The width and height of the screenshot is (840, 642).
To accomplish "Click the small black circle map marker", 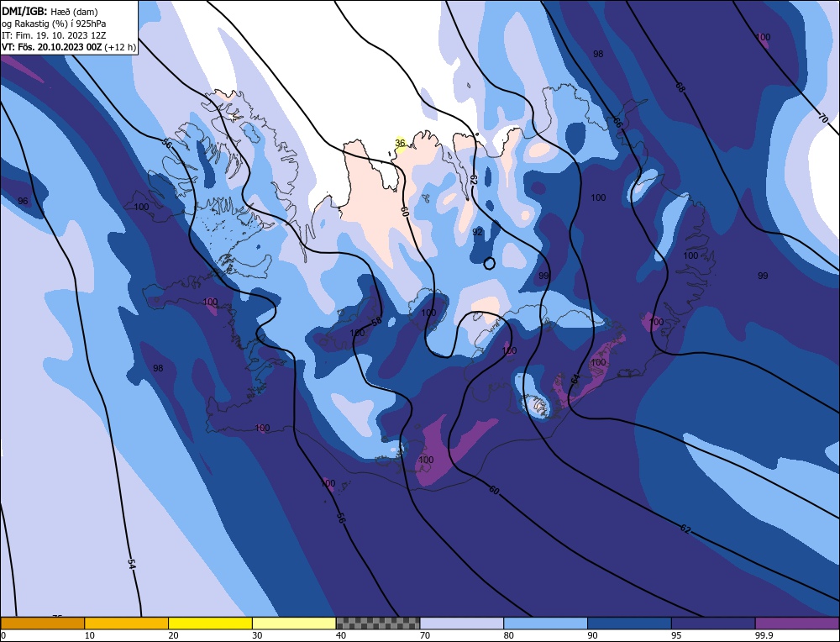I will pyautogui.click(x=489, y=263).
